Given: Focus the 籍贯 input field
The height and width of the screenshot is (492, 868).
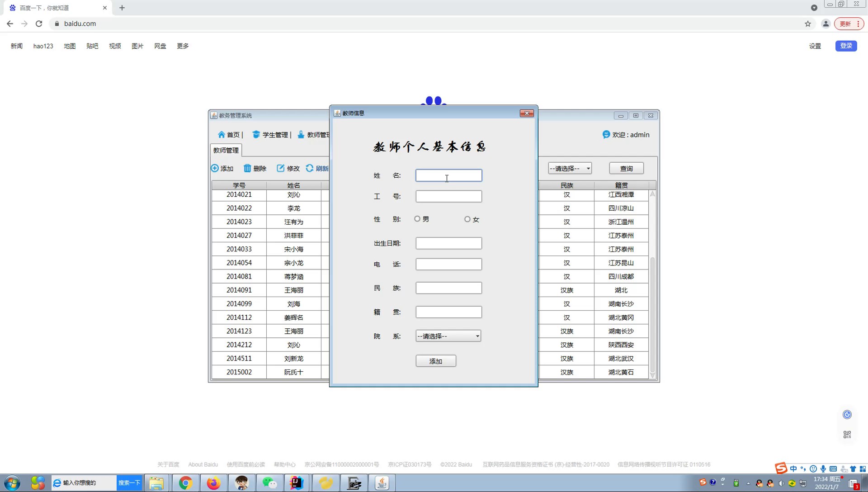Looking at the screenshot, I should 449,312.
